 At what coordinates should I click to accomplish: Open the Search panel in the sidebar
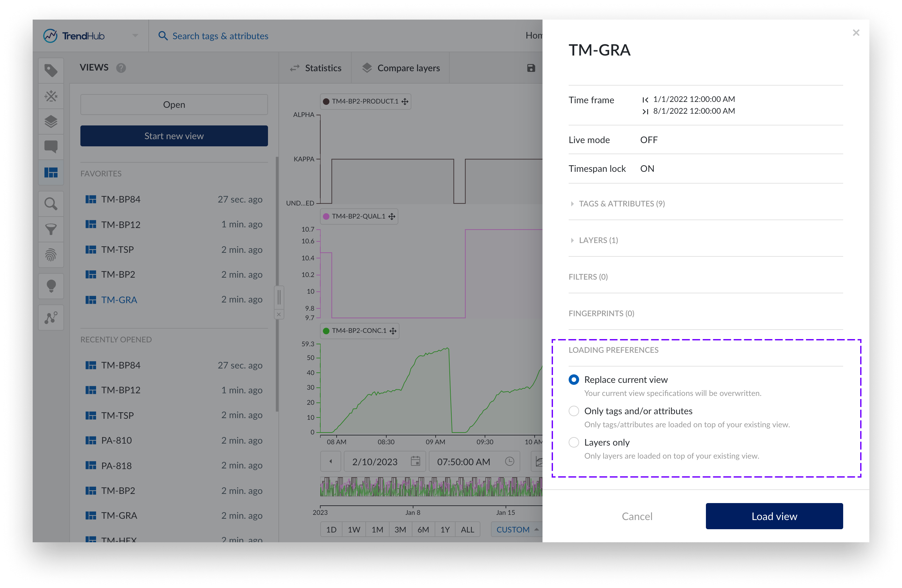pyautogui.click(x=51, y=204)
